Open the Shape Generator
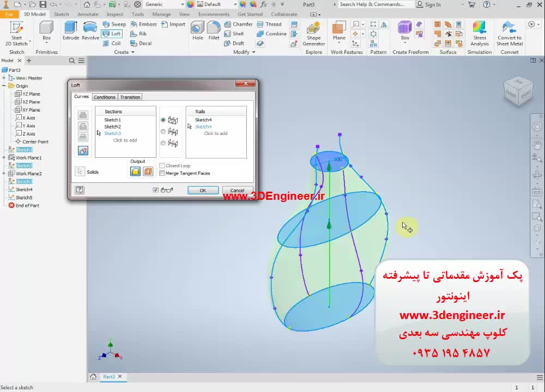The image size is (545, 392). coord(313,34)
